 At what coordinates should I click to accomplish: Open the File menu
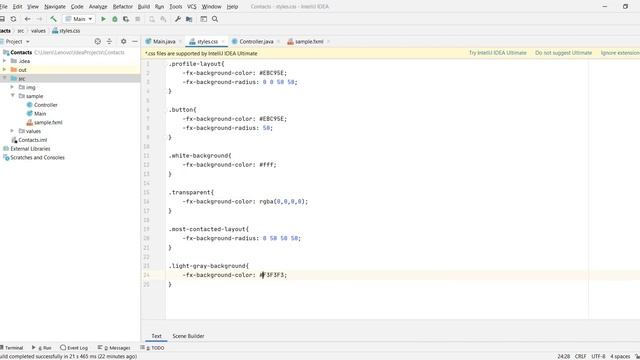point(3,7)
